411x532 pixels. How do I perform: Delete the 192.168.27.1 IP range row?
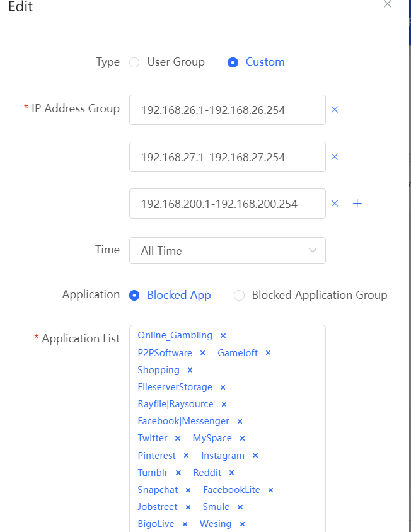(335, 157)
